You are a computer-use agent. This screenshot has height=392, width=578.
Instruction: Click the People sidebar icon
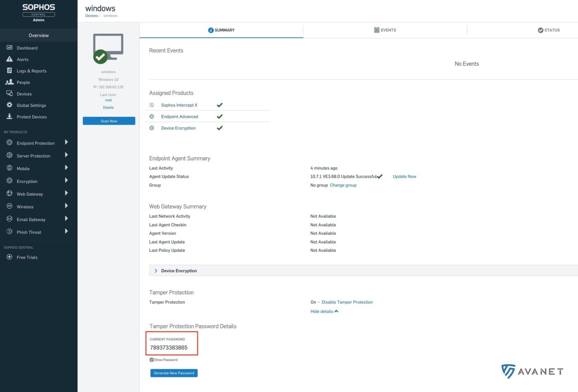pos(9,82)
